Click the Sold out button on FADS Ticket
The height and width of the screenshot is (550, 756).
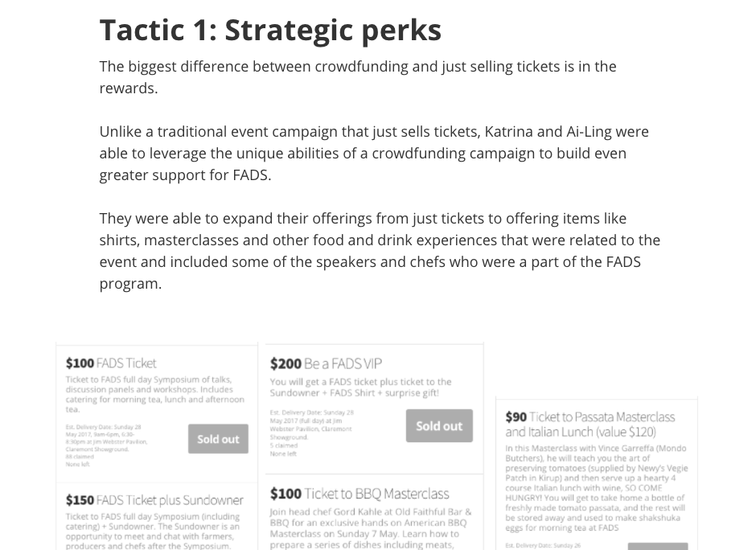coord(218,439)
